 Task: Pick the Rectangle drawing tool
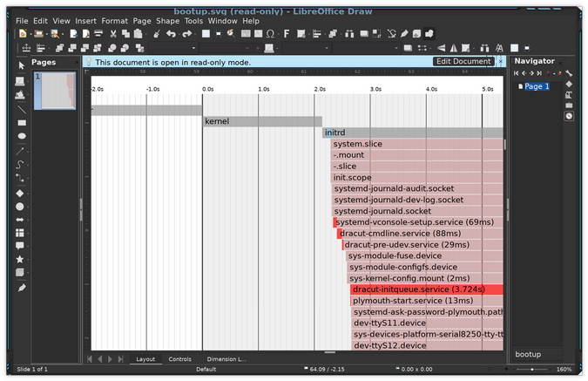tap(22, 123)
